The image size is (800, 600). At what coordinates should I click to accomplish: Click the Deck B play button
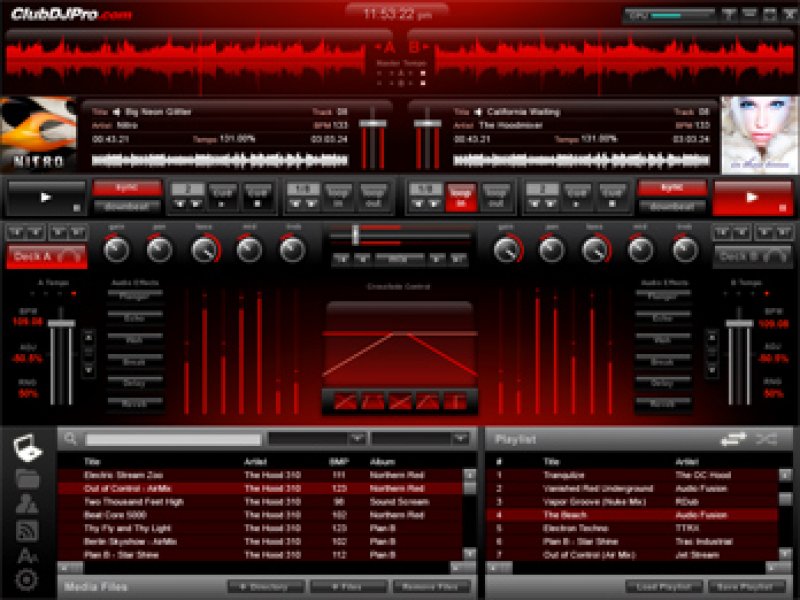coord(752,197)
